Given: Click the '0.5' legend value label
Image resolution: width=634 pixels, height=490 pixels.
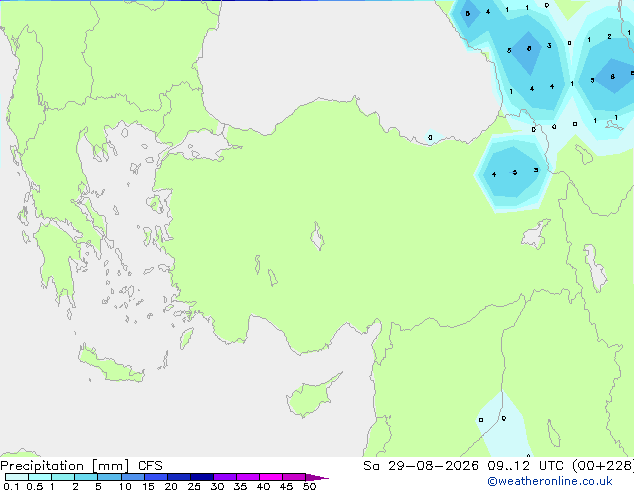Looking at the screenshot, I should click(34, 486).
